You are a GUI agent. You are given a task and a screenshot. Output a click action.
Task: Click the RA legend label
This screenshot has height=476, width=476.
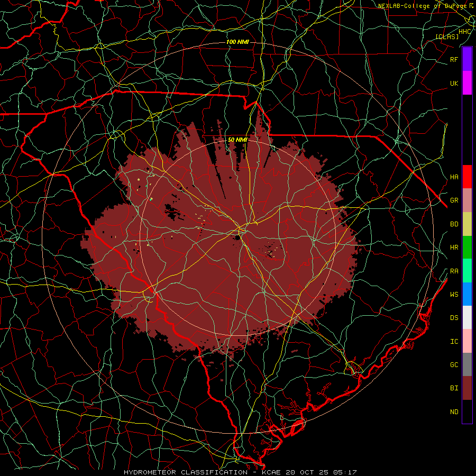tap(454, 271)
